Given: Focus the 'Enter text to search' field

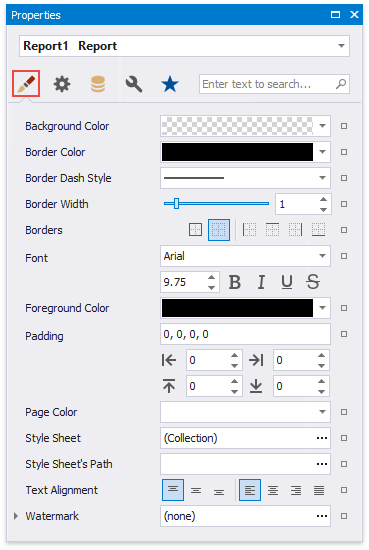Looking at the screenshot, I should [274, 84].
